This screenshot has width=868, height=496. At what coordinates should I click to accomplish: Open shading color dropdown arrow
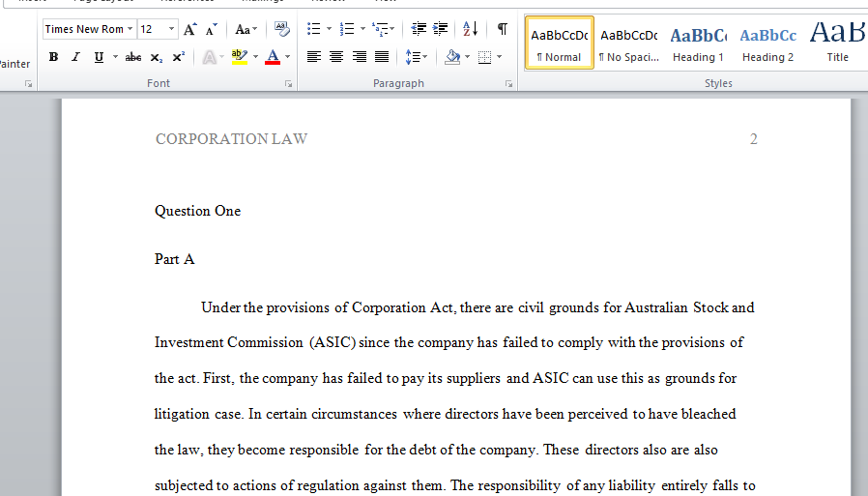tap(467, 56)
